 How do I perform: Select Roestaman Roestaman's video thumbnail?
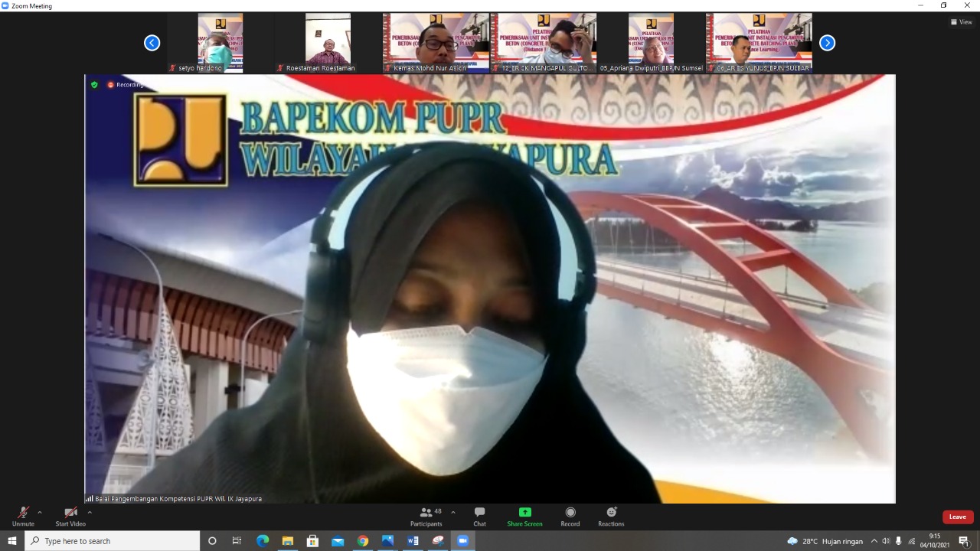(x=328, y=43)
